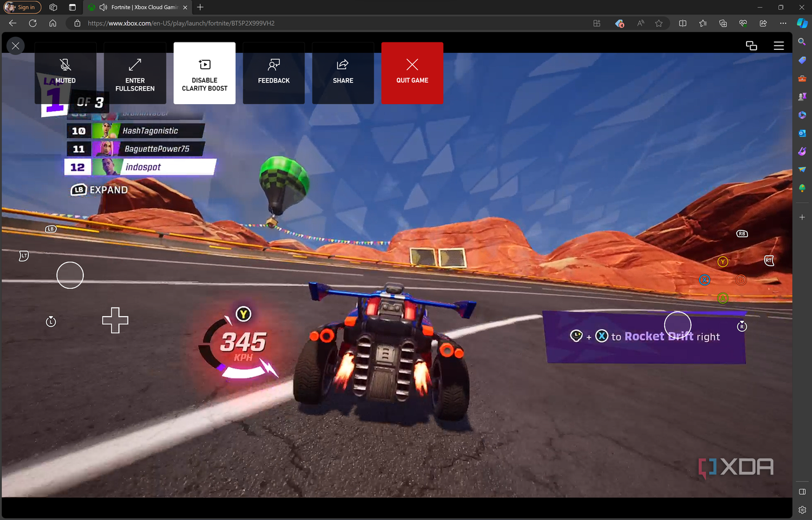Open browser Settings and more menu

(783, 23)
